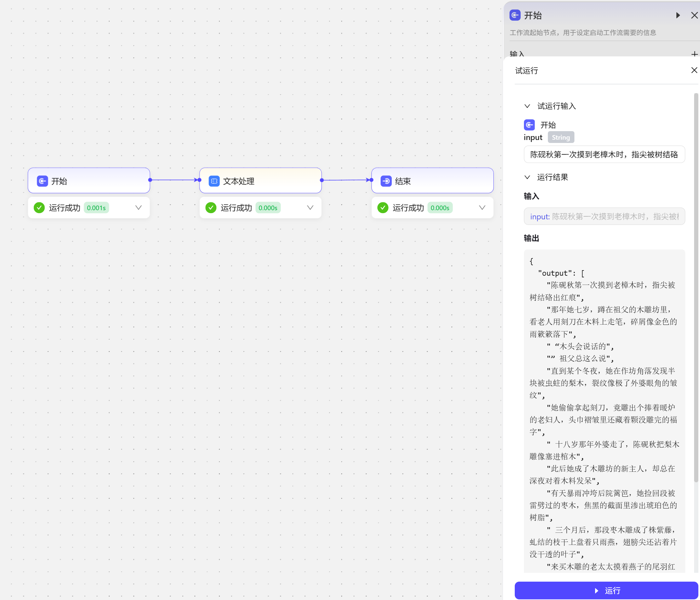Click the 文本处理 node icon
This screenshot has width=700, height=600.
[x=214, y=181]
